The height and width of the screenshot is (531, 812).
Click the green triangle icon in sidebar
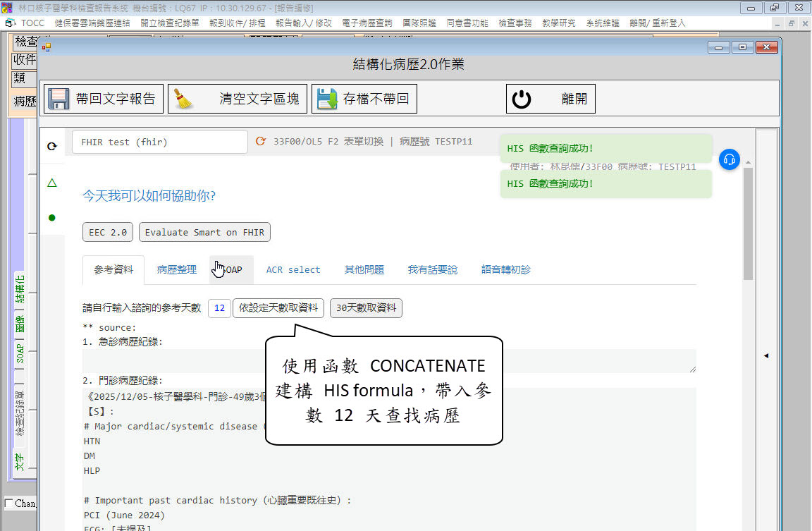[51, 183]
